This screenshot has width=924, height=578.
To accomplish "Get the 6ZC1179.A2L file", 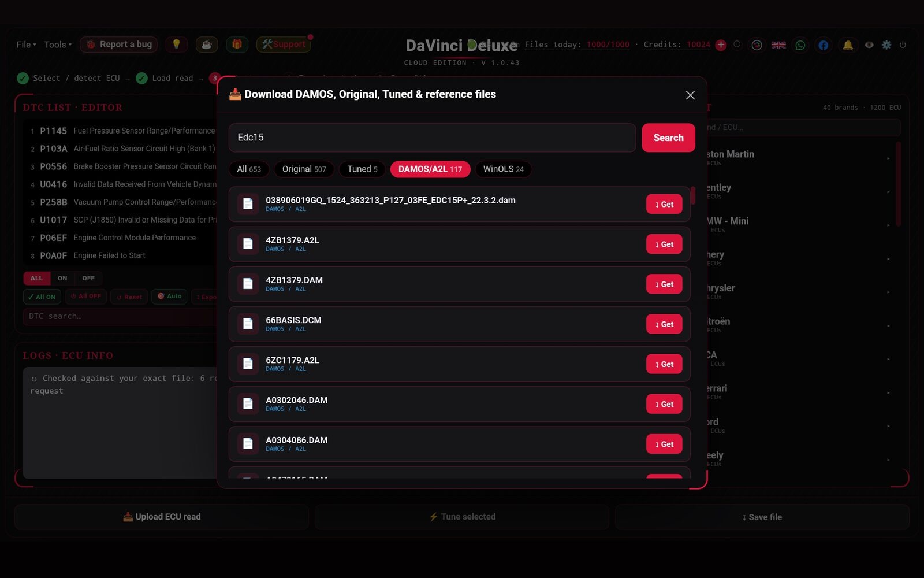I will coord(664,364).
